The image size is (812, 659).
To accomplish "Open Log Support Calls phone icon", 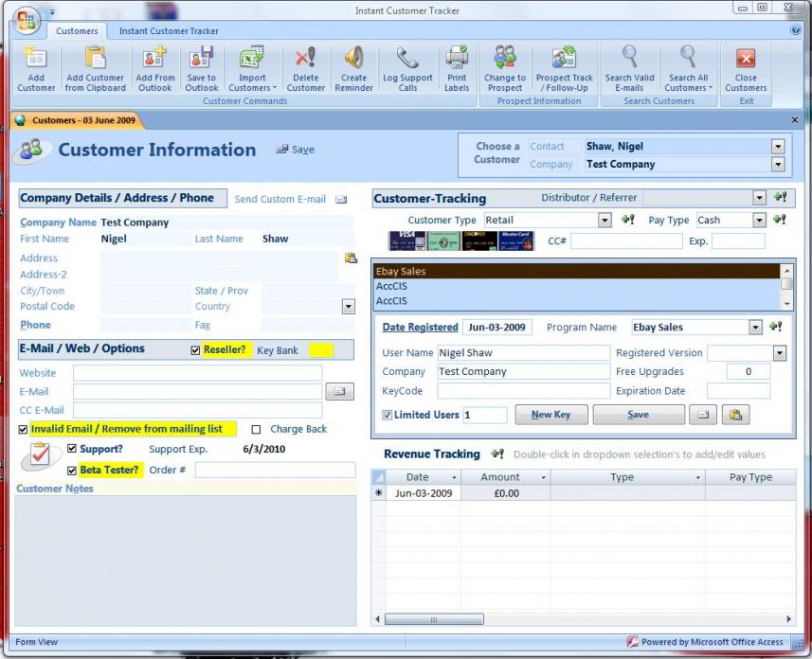I will (407, 58).
